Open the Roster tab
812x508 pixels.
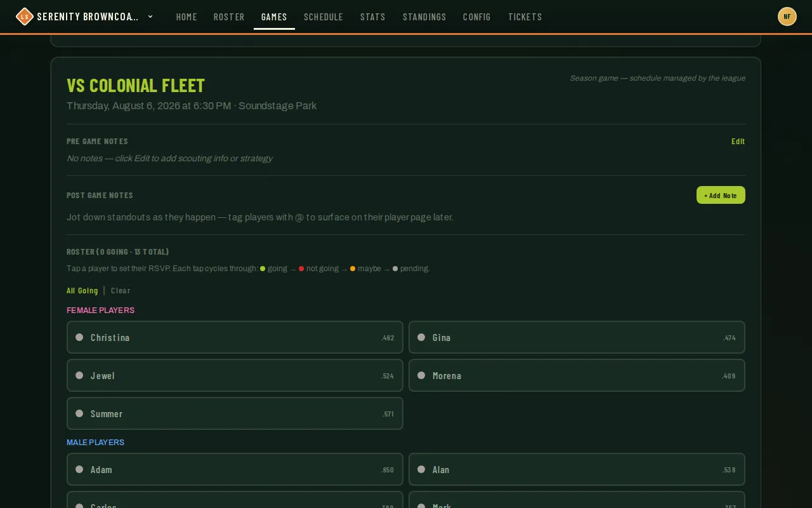coord(229,17)
